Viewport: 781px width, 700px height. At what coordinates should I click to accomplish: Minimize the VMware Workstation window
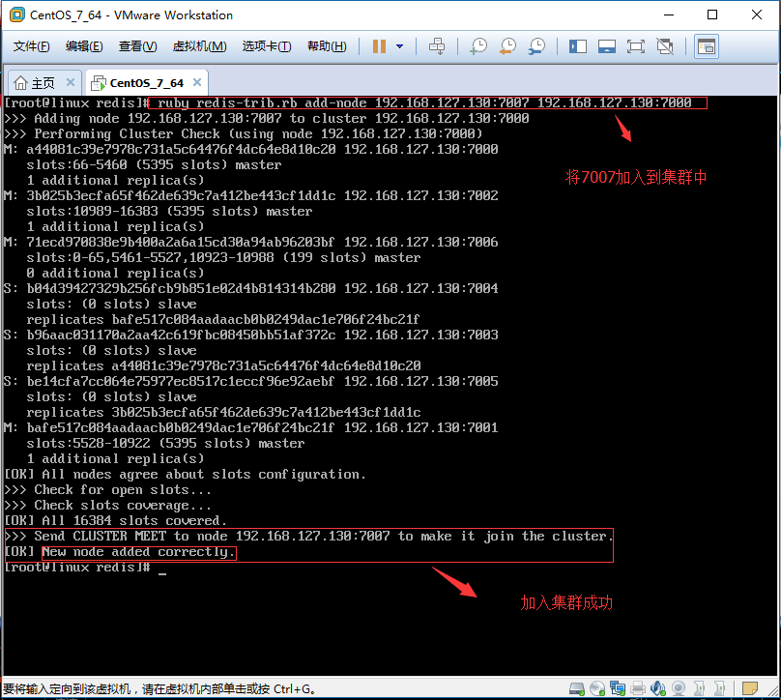[x=669, y=15]
